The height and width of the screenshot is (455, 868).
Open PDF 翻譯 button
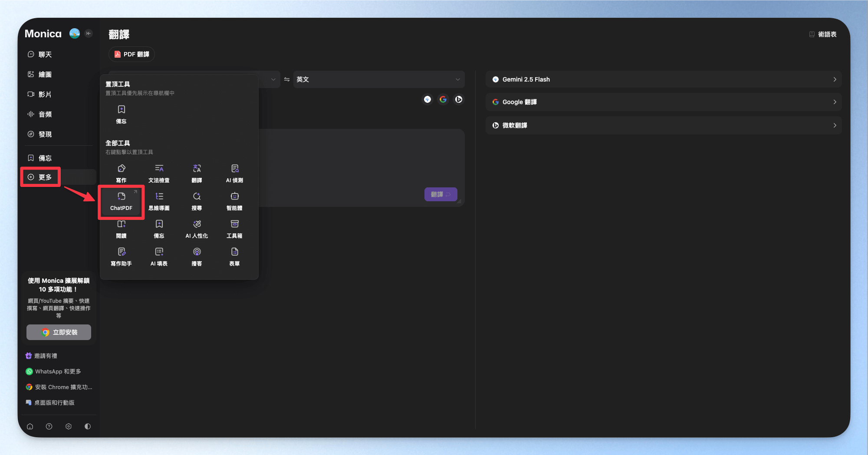(132, 54)
